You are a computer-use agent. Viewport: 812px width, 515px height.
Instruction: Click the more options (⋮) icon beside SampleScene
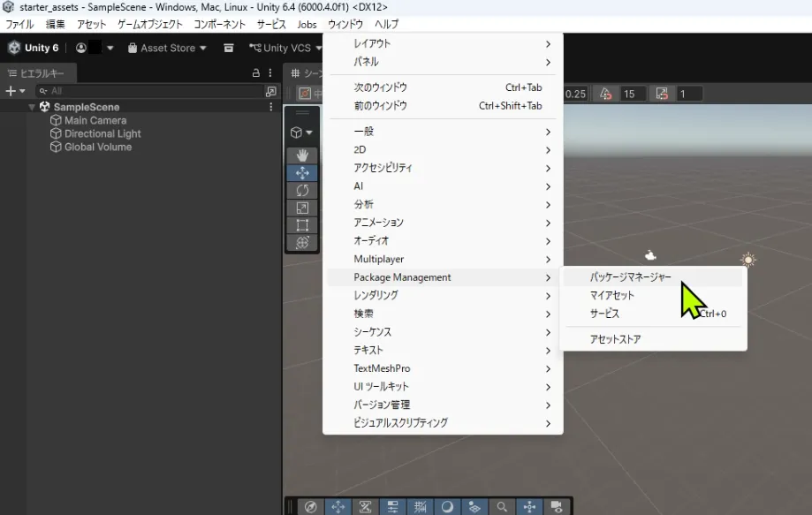pyautogui.click(x=269, y=106)
